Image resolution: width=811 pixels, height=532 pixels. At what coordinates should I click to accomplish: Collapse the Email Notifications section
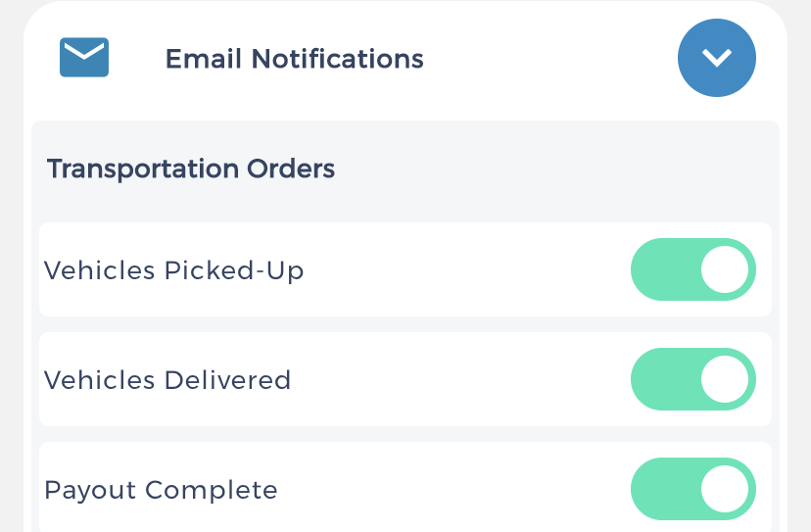(x=717, y=58)
